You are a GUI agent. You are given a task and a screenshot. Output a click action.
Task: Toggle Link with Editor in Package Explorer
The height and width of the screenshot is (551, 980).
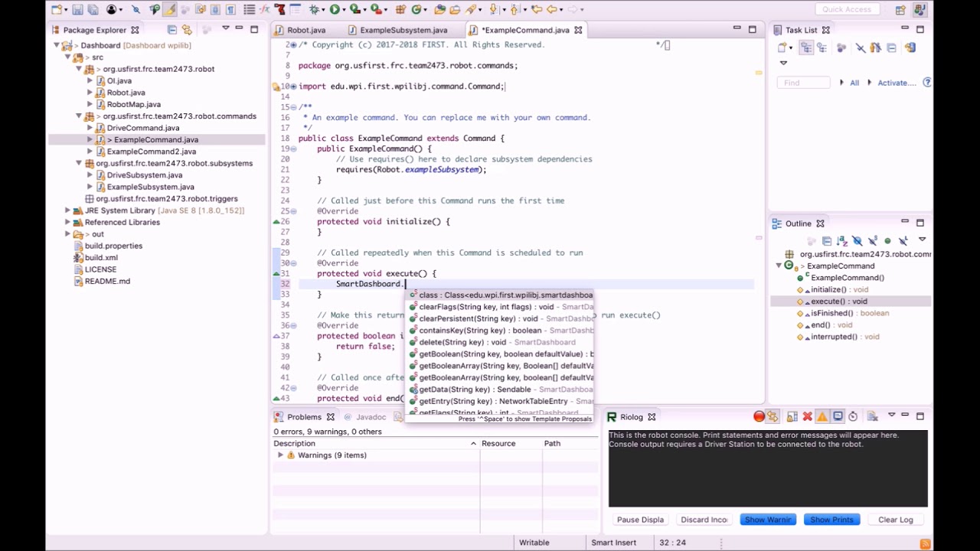[187, 30]
